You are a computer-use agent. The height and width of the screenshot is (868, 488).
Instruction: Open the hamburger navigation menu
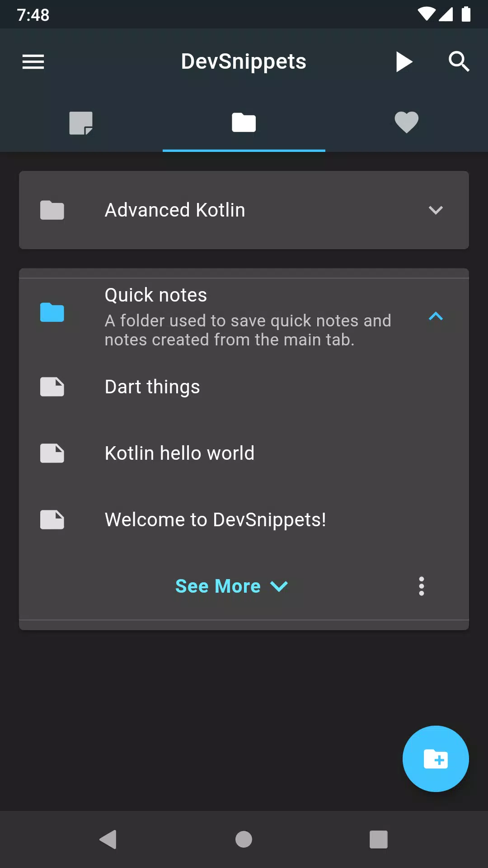[33, 61]
